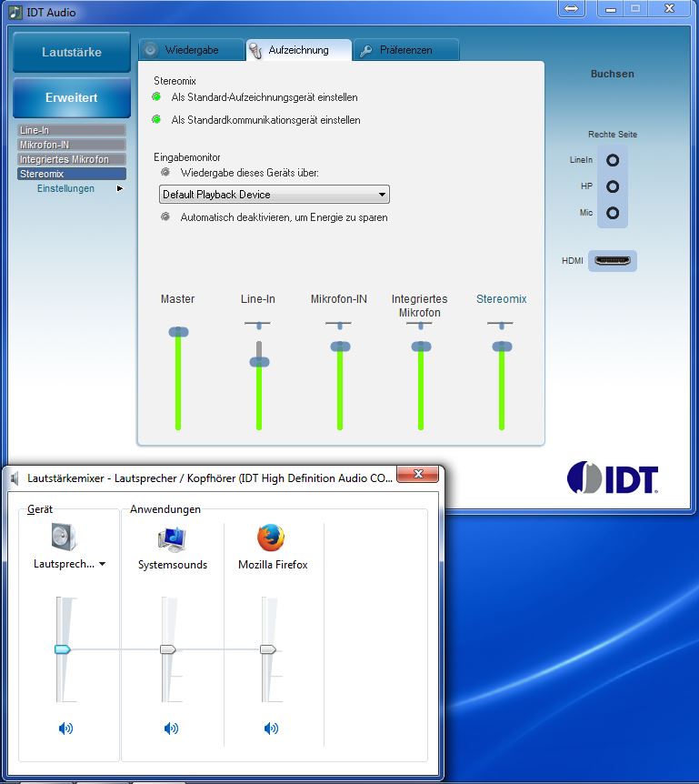Click the Master volume slider handle
The image size is (699, 784).
[178, 332]
